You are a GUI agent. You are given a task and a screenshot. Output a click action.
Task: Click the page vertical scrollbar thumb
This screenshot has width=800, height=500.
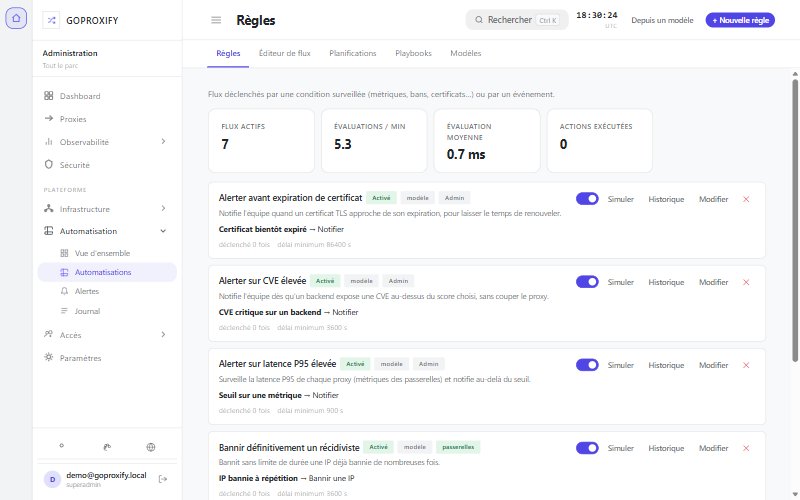pyautogui.click(x=795, y=220)
